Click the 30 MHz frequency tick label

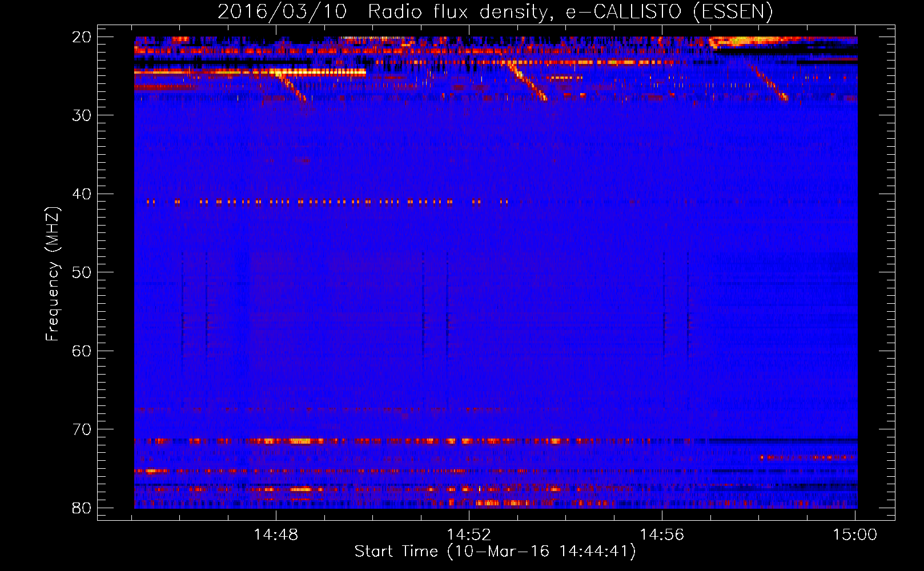[82, 115]
